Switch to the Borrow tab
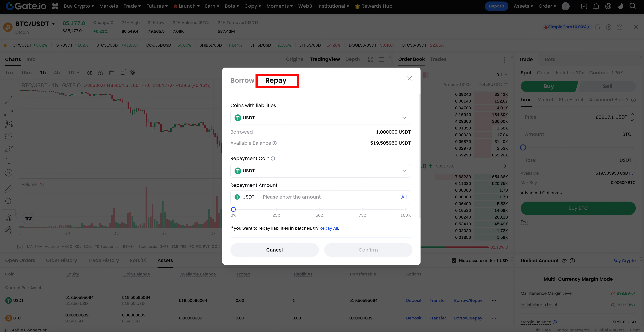Screen dimensions: 644x332 pyautogui.click(x=242, y=80)
